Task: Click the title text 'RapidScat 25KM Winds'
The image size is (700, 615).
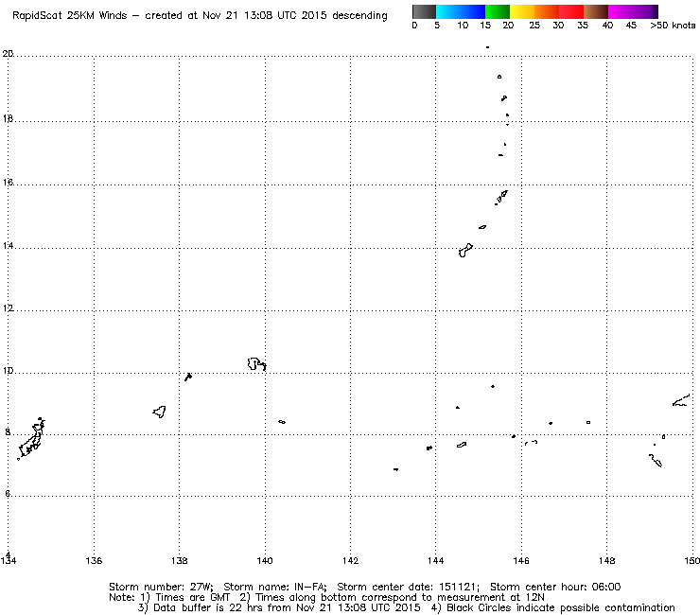Action: pyautogui.click(x=69, y=15)
